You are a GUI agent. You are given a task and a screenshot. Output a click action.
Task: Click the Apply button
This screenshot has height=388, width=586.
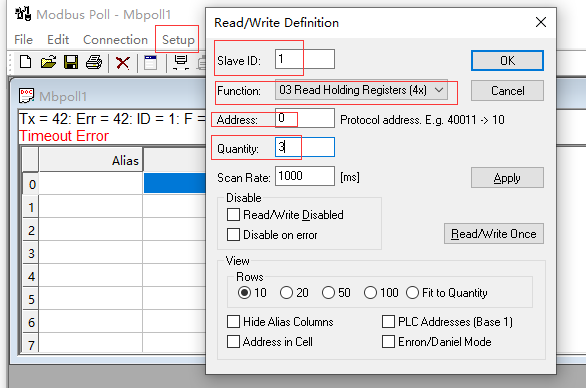[x=507, y=178]
